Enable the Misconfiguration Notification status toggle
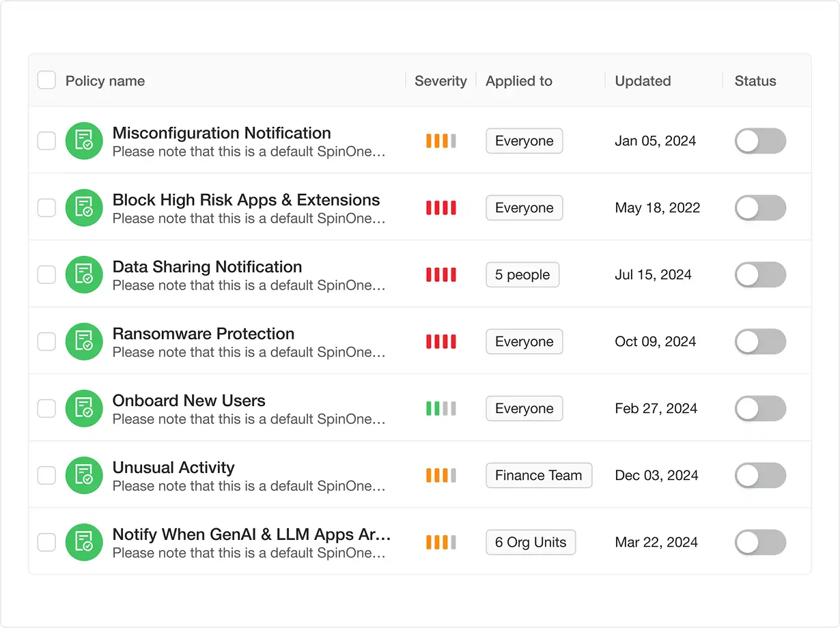This screenshot has height=628, width=840. (x=760, y=141)
